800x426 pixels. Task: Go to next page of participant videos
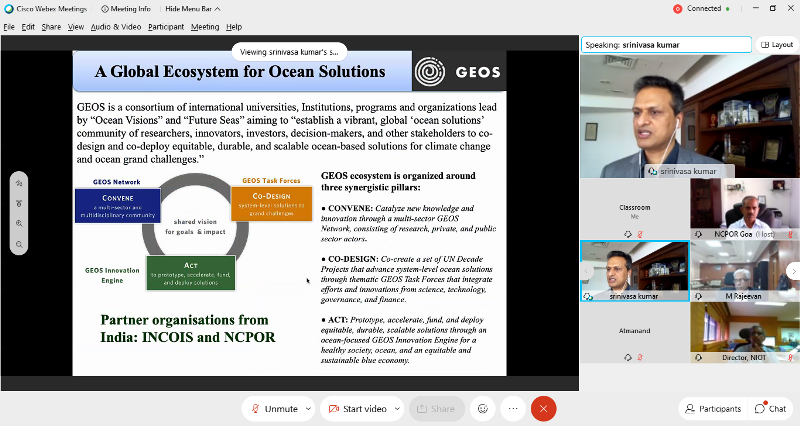(x=793, y=271)
